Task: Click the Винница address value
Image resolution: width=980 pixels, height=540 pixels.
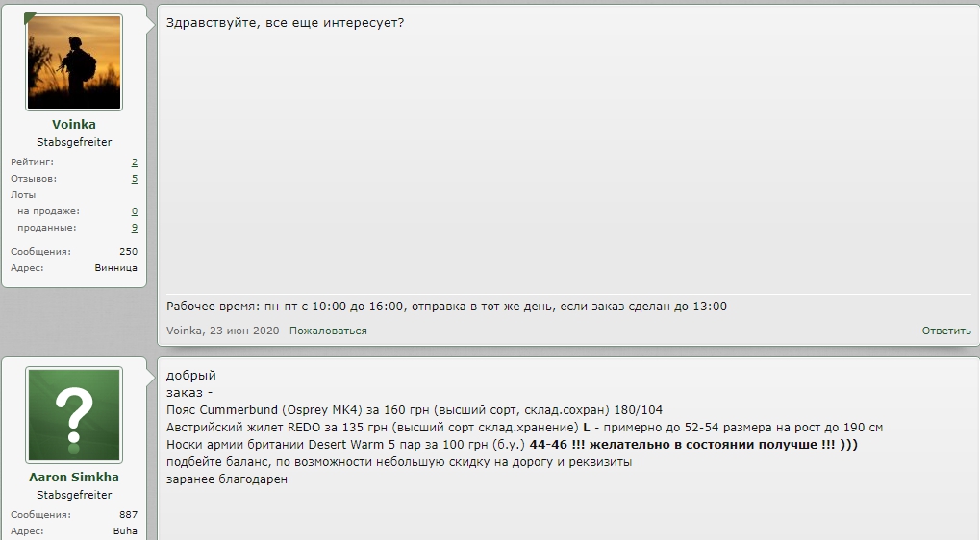Action: pyautogui.click(x=116, y=268)
